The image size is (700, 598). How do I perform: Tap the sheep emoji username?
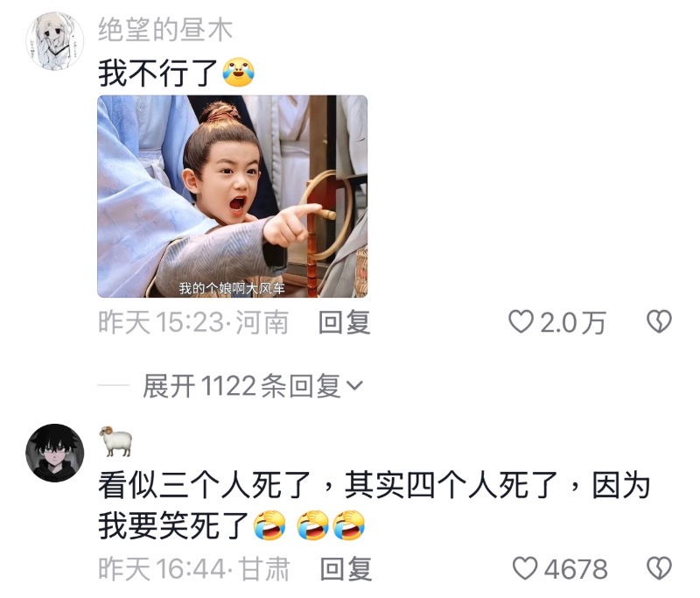pos(115,441)
